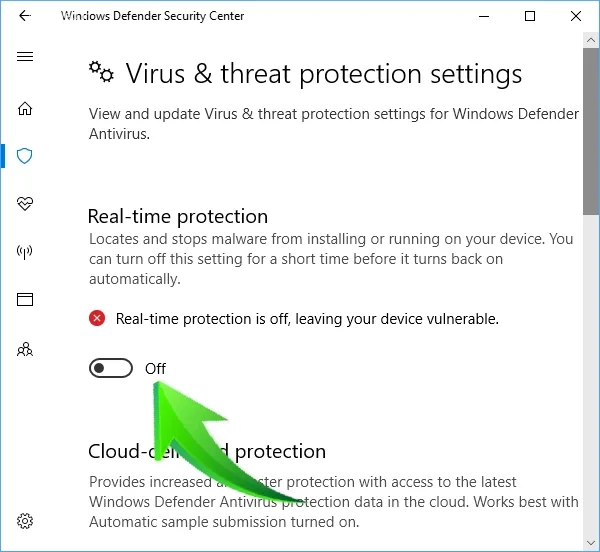Open Firewall & network protection icon

25,252
